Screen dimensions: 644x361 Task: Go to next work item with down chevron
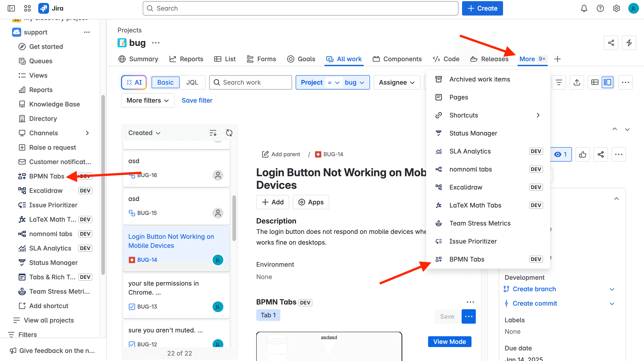click(627, 129)
